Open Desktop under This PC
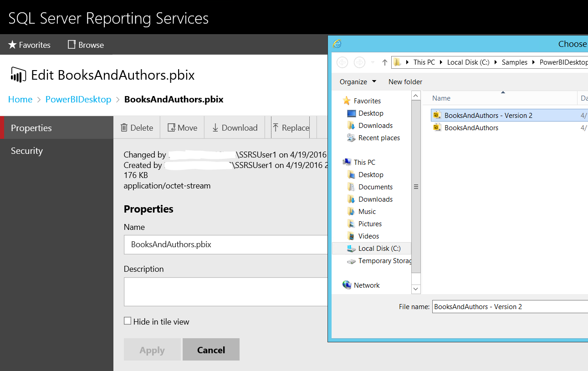Image resolution: width=588 pixels, height=371 pixels. 371,175
